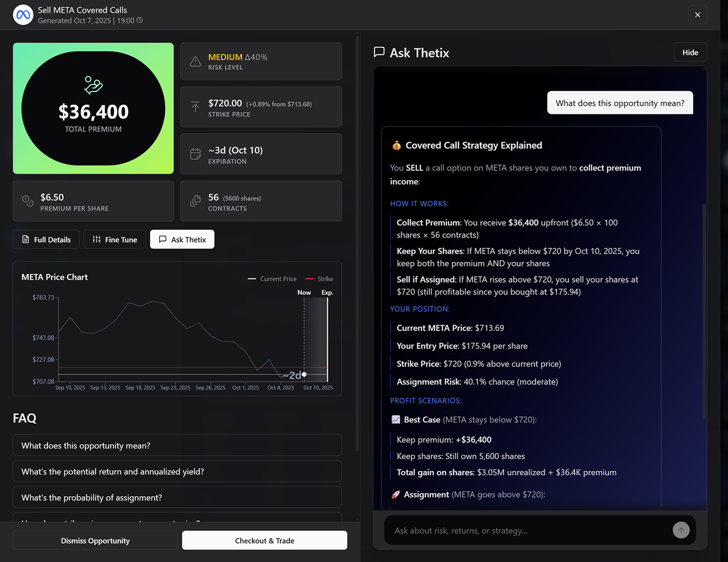Click the hand-with-coins total premium icon
The image size is (728, 562).
click(93, 85)
